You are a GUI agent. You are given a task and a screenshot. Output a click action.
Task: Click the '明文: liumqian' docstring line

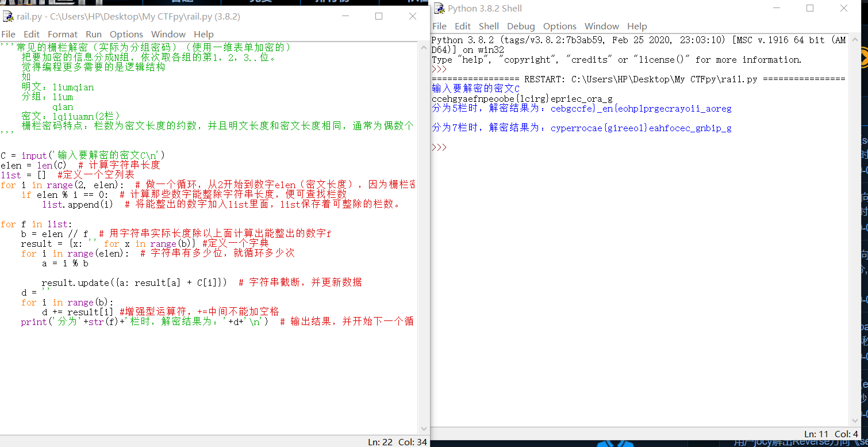(x=57, y=87)
